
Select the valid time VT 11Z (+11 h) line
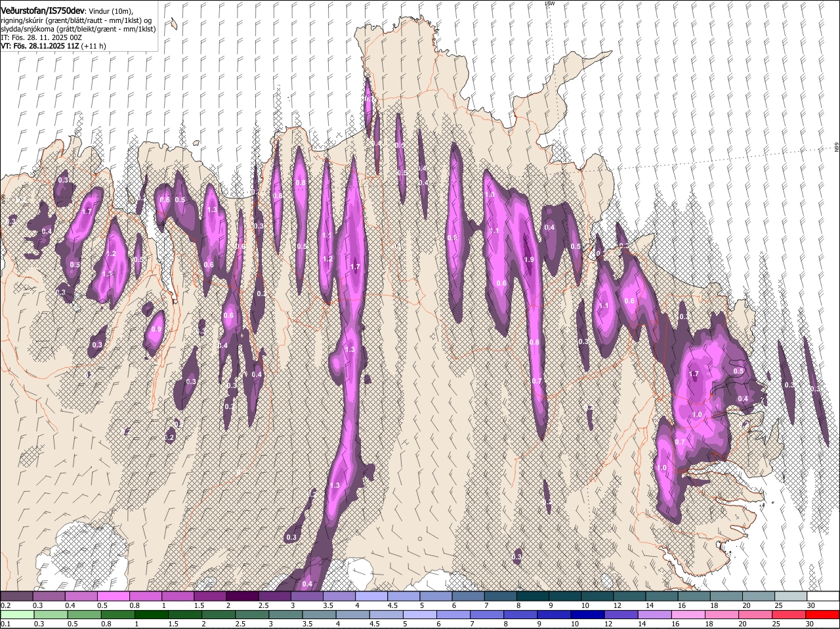pos(53,46)
